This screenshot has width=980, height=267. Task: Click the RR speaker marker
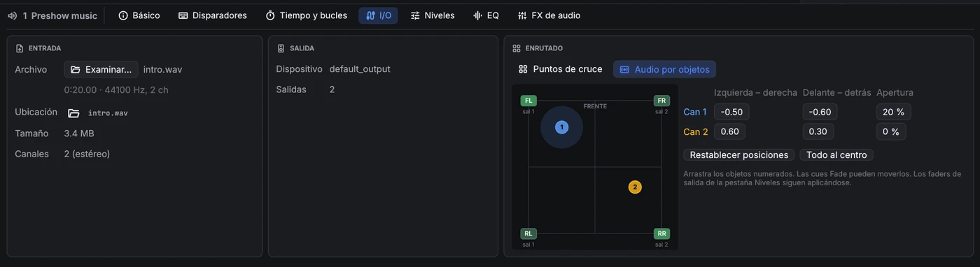tap(661, 233)
